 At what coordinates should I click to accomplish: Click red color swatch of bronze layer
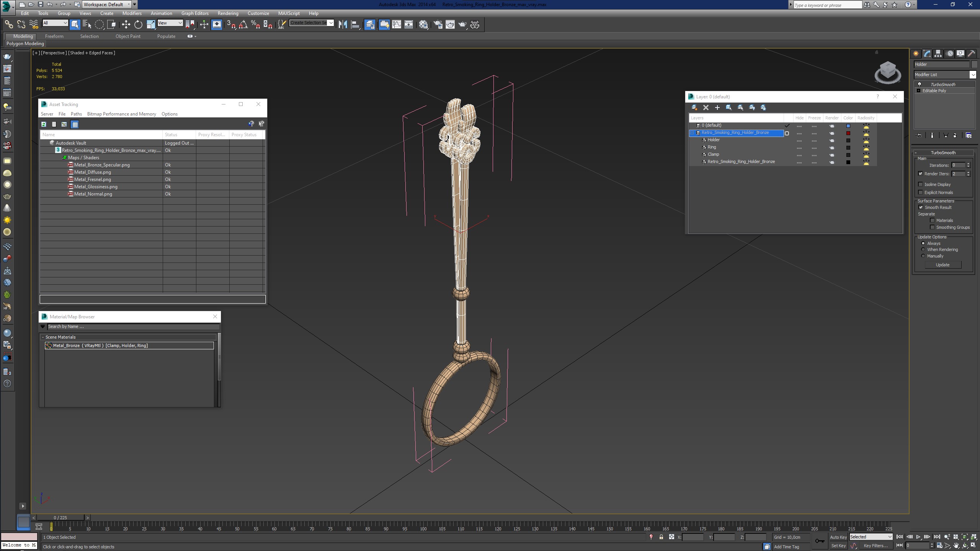click(848, 133)
